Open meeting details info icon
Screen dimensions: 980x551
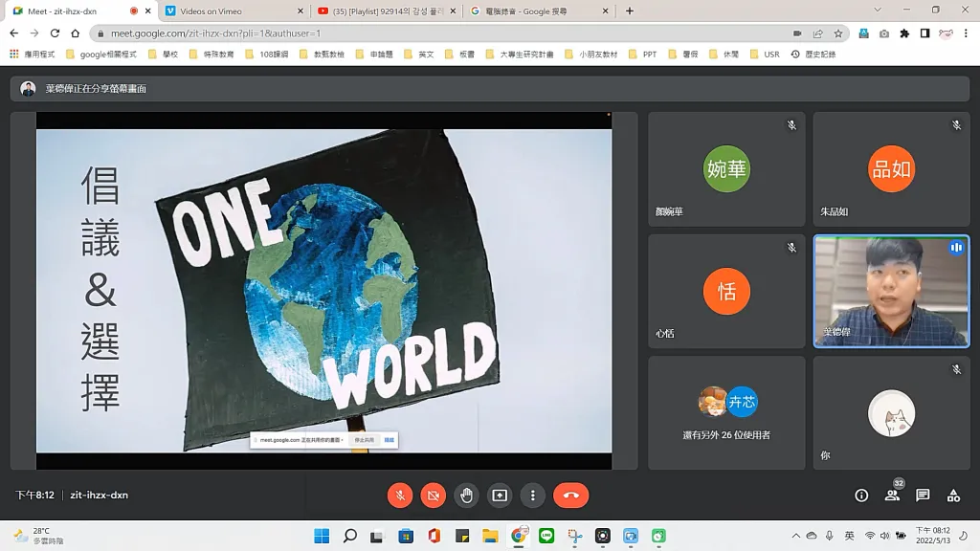click(x=861, y=496)
